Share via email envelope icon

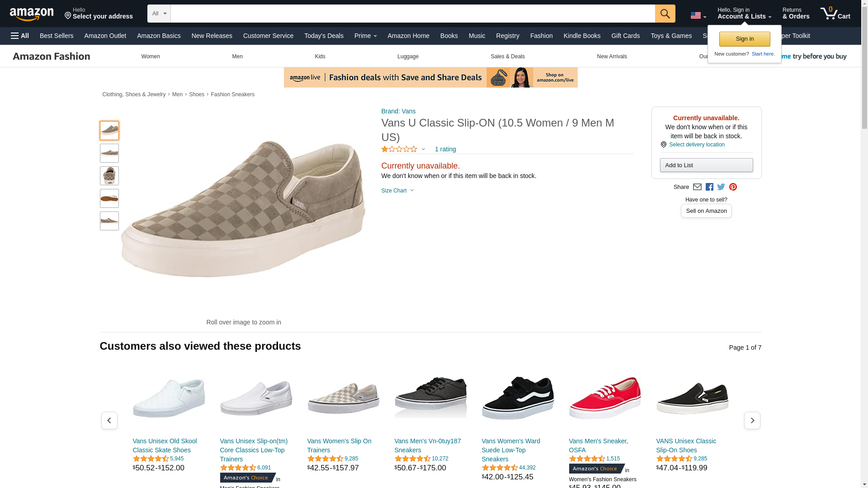(x=697, y=187)
